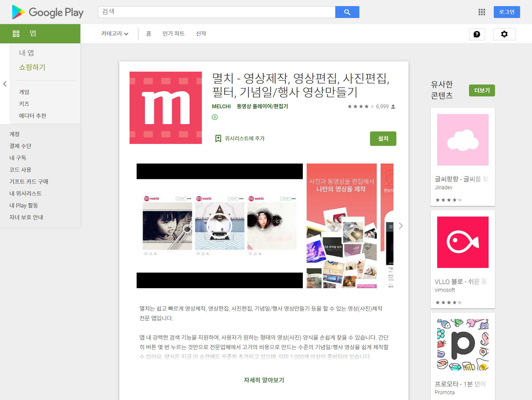
Task: Click the VLLO fish app icon
Action: click(x=463, y=242)
